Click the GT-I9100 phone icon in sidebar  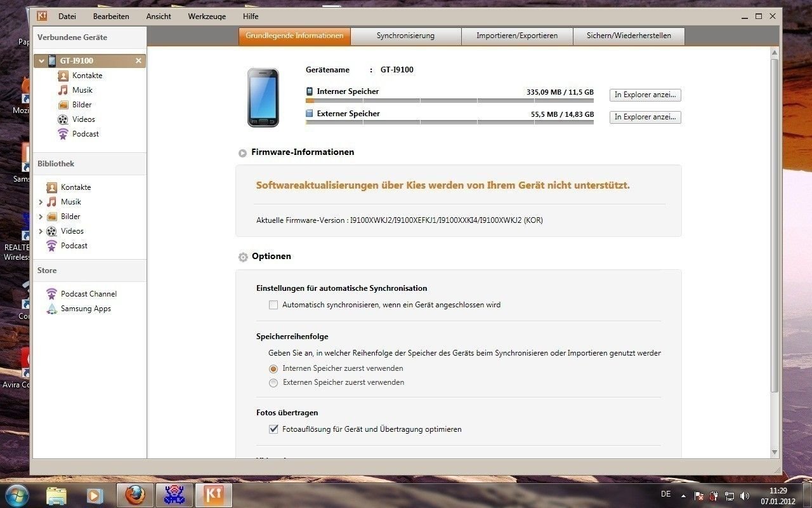click(52, 61)
